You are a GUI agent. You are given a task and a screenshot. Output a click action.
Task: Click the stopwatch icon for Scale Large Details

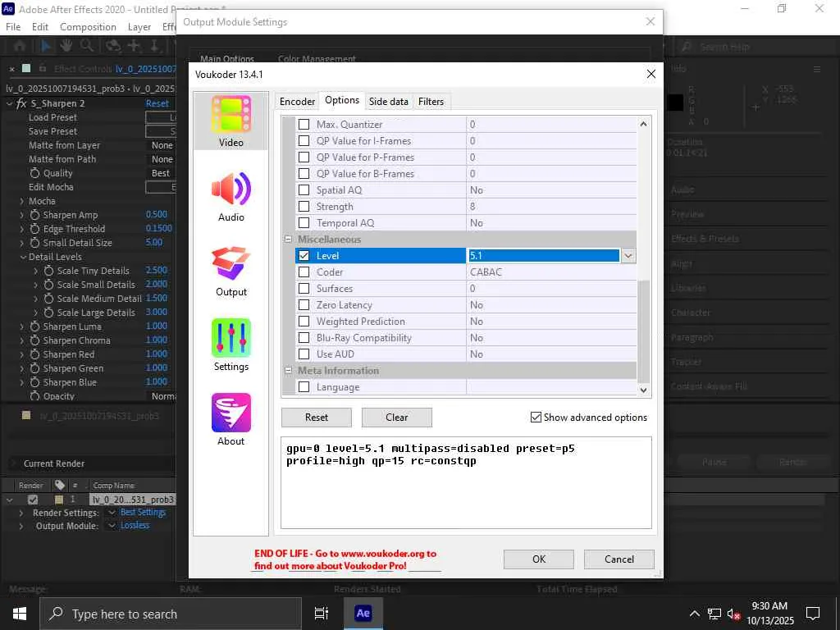pos(48,313)
